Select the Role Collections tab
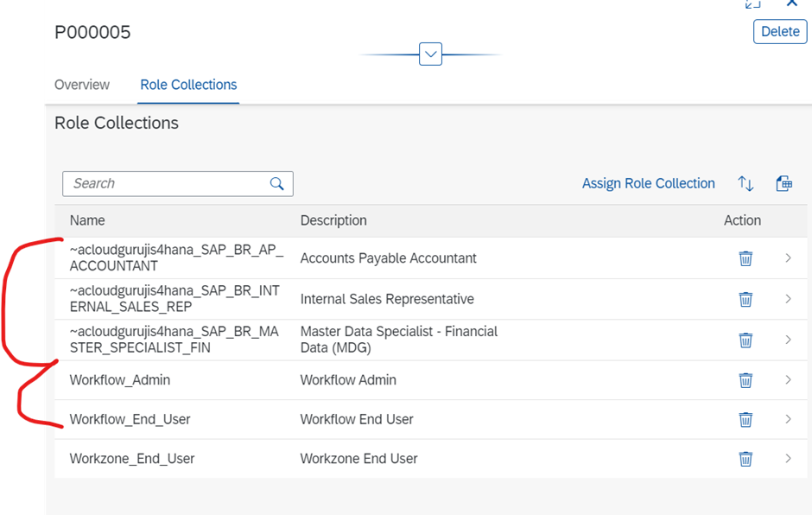This screenshot has height=515, width=812. [188, 85]
